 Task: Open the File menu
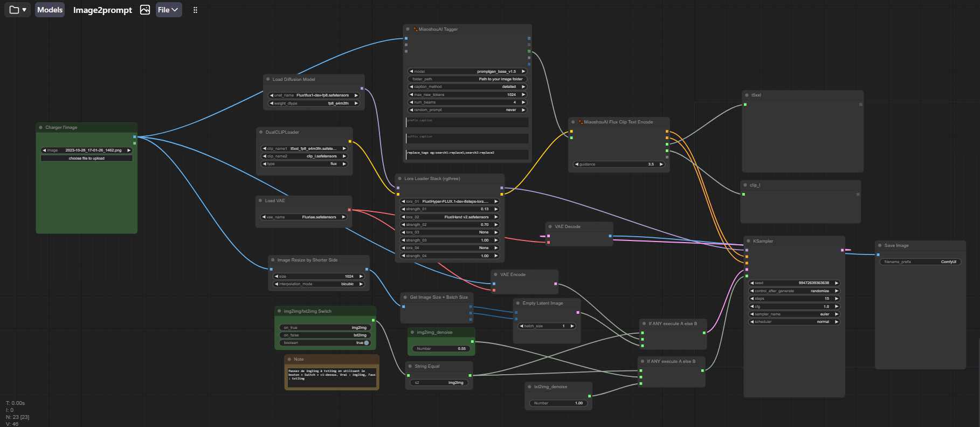(168, 10)
